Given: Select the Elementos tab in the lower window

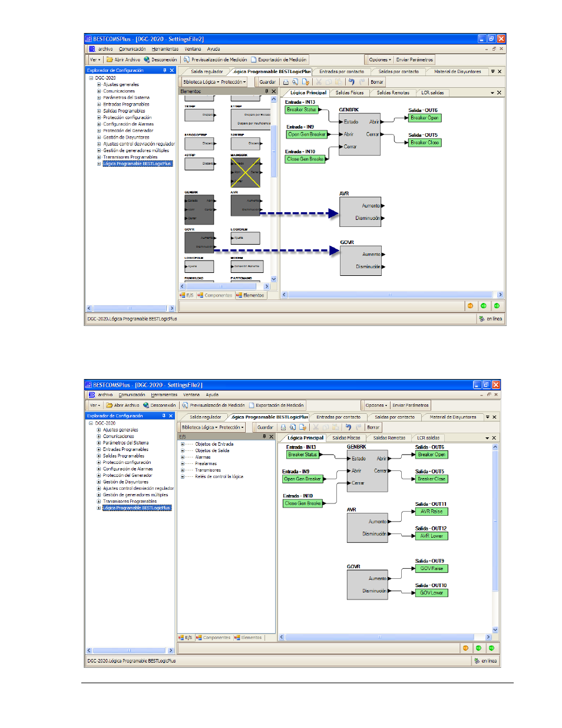Looking at the screenshot, I should coord(248,637).
